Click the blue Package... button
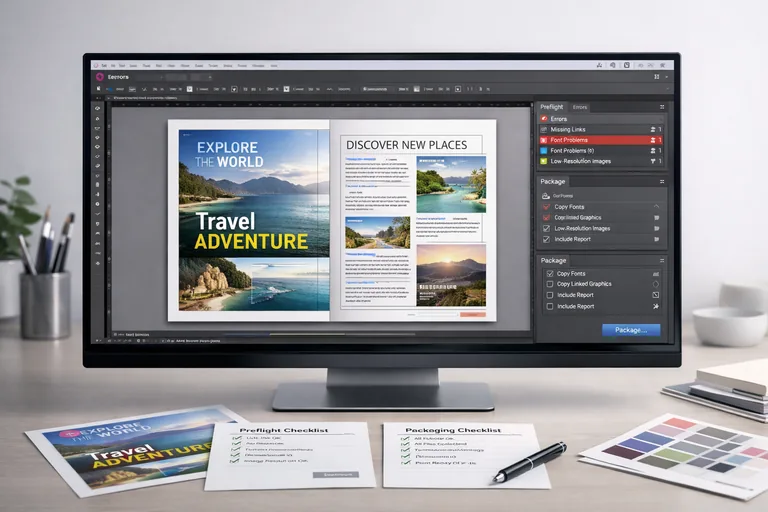The width and height of the screenshot is (768, 512). (x=630, y=329)
